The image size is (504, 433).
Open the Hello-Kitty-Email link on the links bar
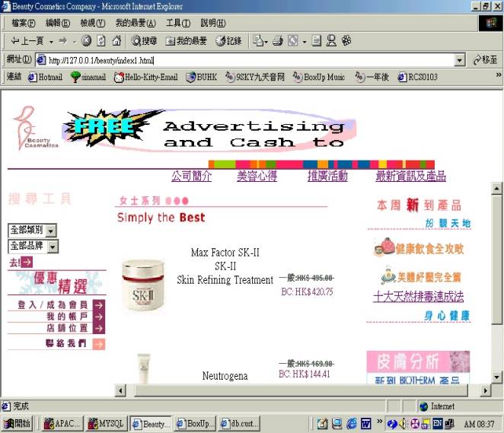pyautogui.click(x=146, y=77)
